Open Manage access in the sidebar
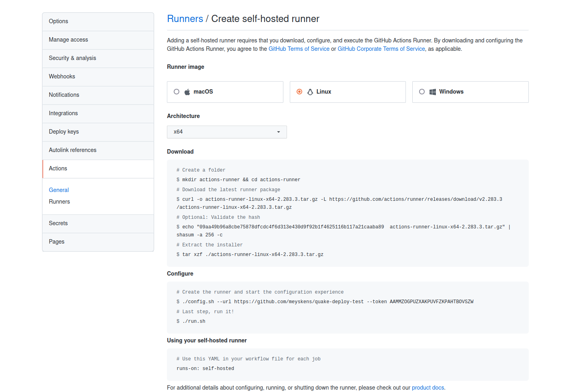This screenshot has width=576, height=392. (x=98, y=40)
